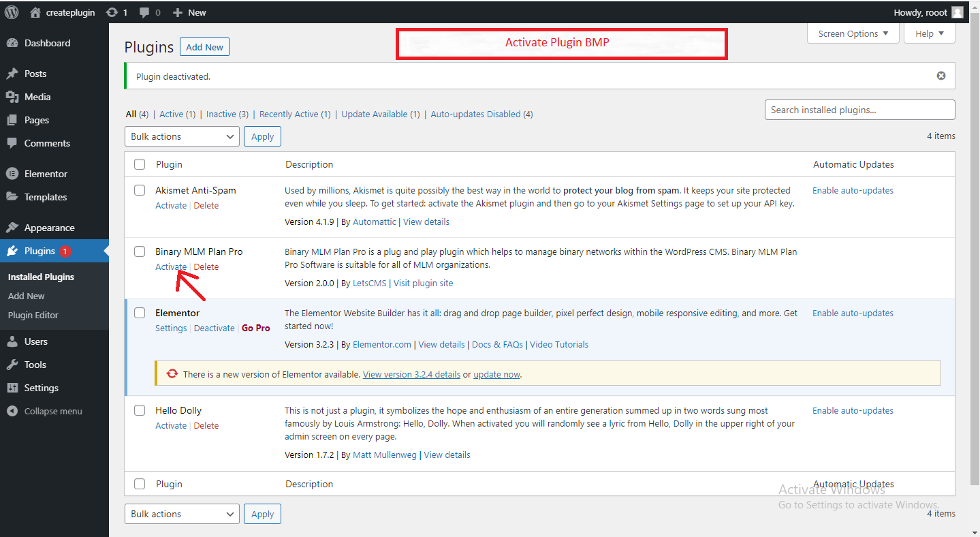980x537 pixels.
Task: Dismiss the 'Plugin deactivated' notice
Action: click(x=941, y=76)
